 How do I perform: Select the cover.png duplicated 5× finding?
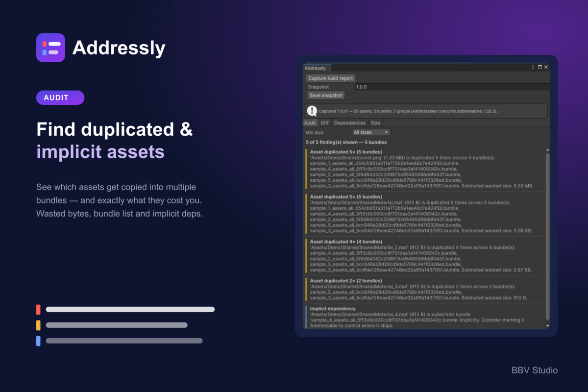pyautogui.click(x=424, y=169)
